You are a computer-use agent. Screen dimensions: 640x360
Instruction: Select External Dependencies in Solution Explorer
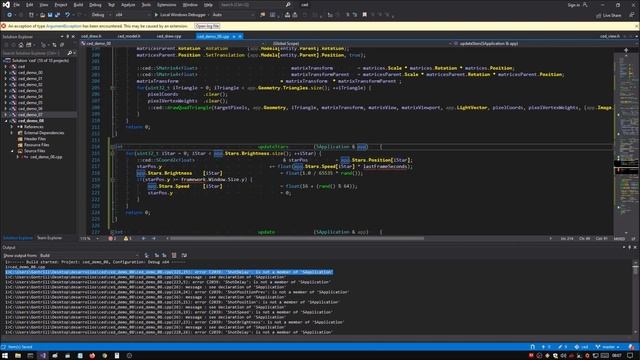[x=44, y=133]
